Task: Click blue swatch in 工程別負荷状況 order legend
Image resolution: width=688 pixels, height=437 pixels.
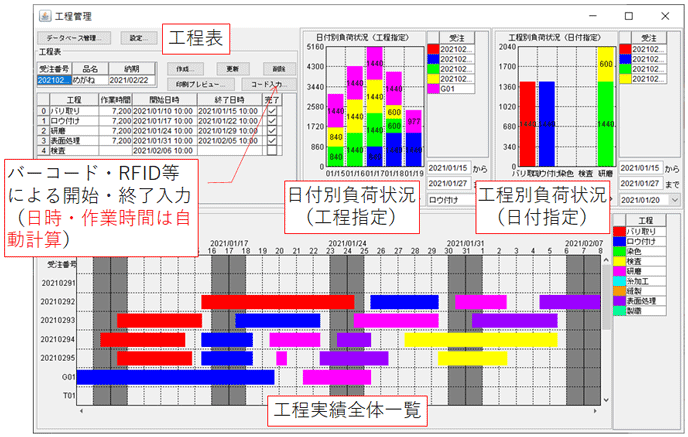Action: tap(625, 59)
